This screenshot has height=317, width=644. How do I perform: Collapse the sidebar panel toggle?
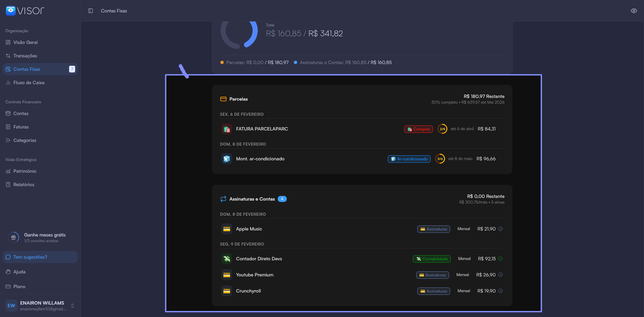(91, 11)
